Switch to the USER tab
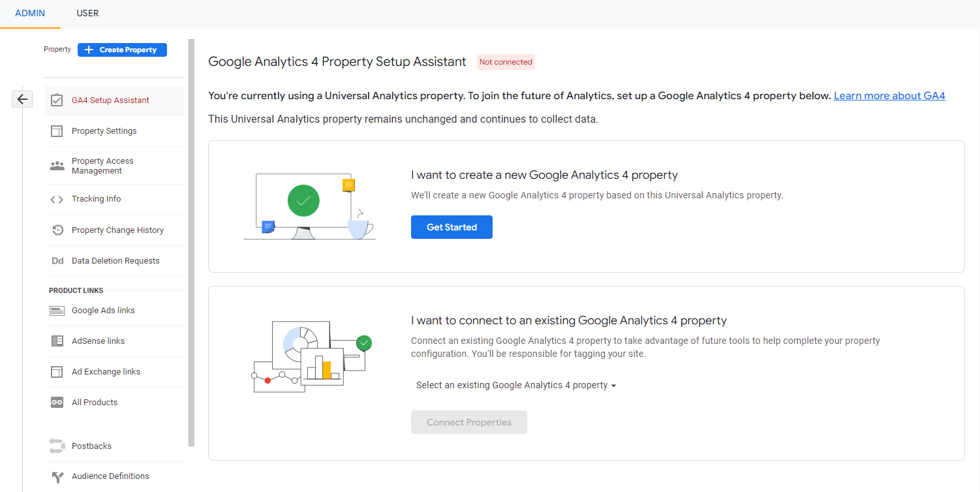The height and width of the screenshot is (492, 980). click(87, 13)
